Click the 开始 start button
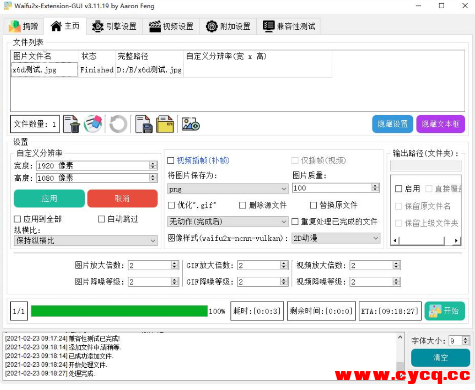The height and width of the screenshot is (390, 475). pos(445,311)
